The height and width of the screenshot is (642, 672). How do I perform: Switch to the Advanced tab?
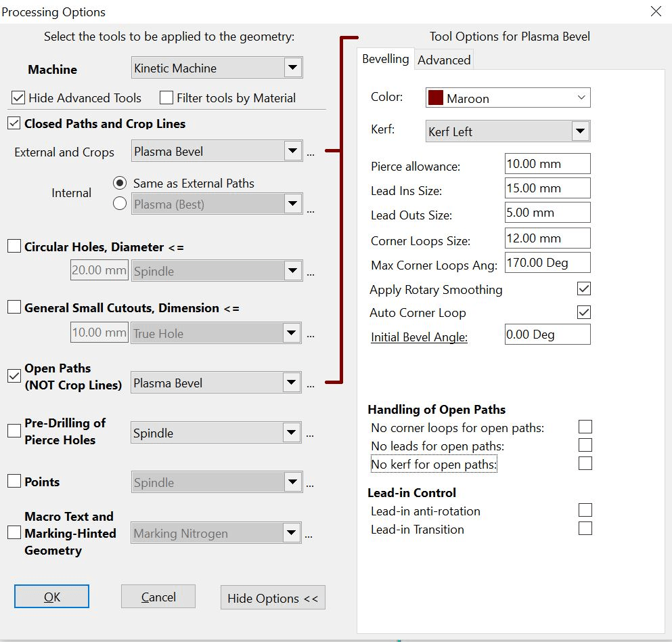click(444, 60)
